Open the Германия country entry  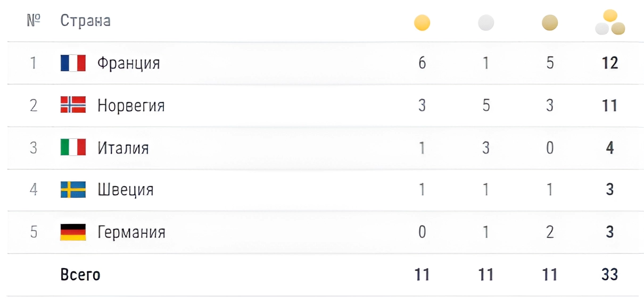pos(131,232)
